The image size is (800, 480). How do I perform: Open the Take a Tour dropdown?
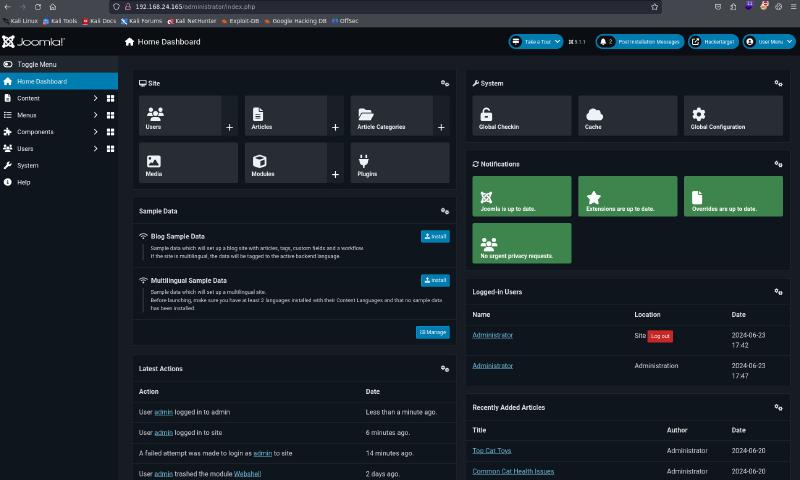(x=535, y=42)
